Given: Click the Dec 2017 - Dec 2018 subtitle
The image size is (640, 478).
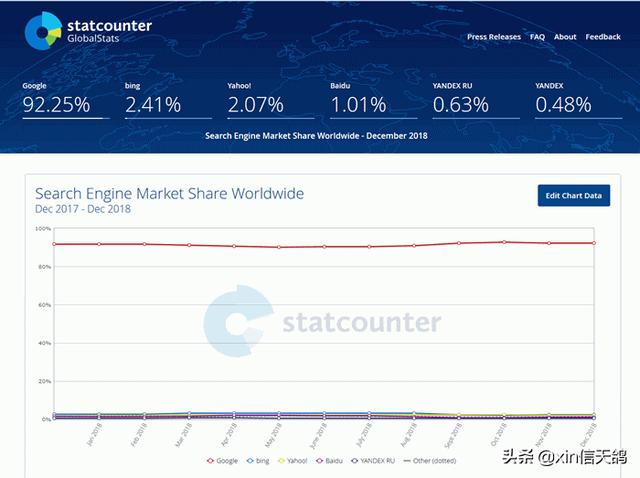Looking at the screenshot, I should [83, 209].
